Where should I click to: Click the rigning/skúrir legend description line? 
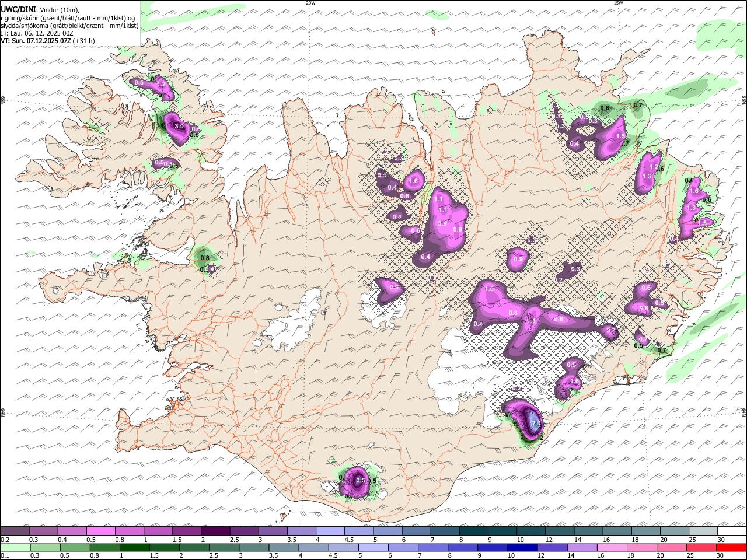pyautogui.click(x=67, y=17)
